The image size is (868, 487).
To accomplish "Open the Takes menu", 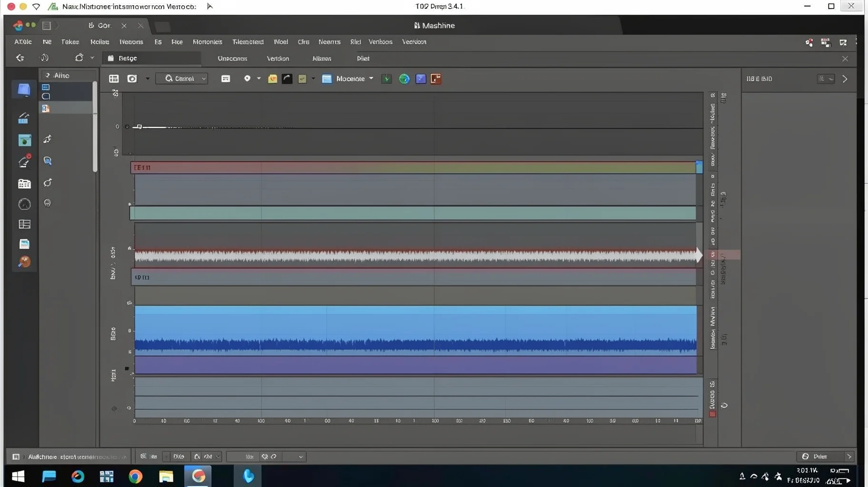I will [70, 42].
